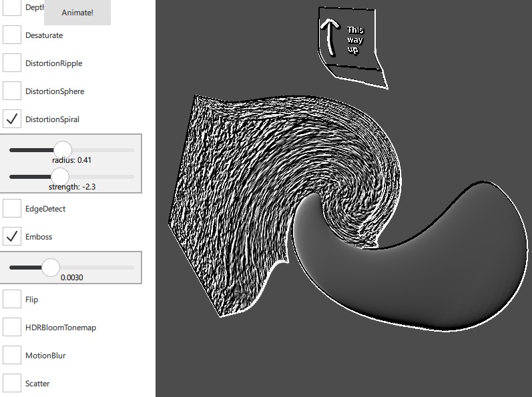Toggle the Flip checkbox
The image size is (532, 397).
click(12, 299)
